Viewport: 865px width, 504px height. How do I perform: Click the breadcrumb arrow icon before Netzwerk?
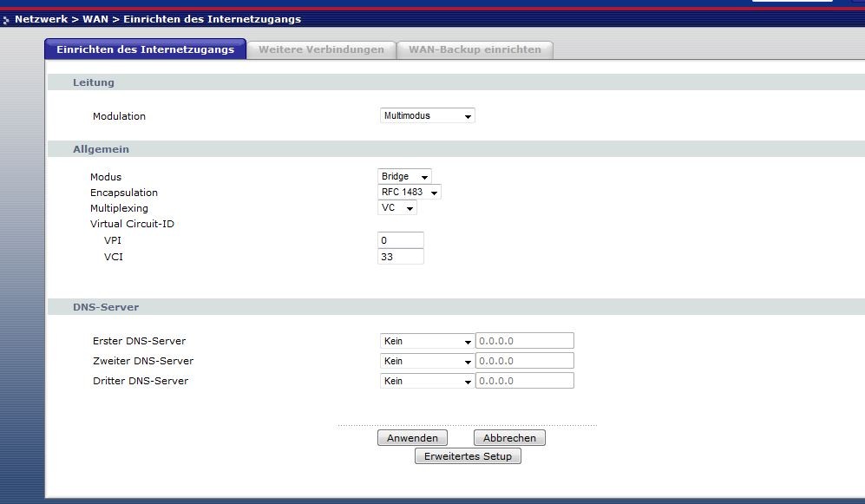[x=7, y=19]
